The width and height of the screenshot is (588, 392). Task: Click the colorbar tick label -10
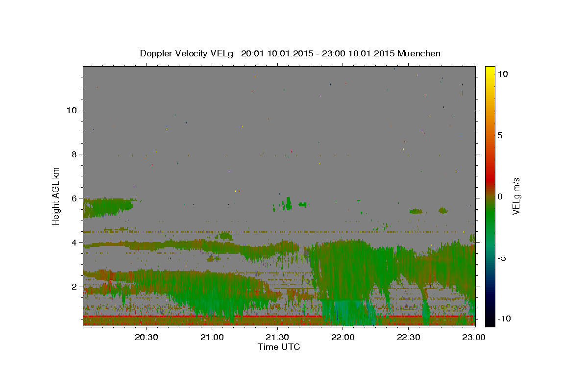[x=503, y=318]
